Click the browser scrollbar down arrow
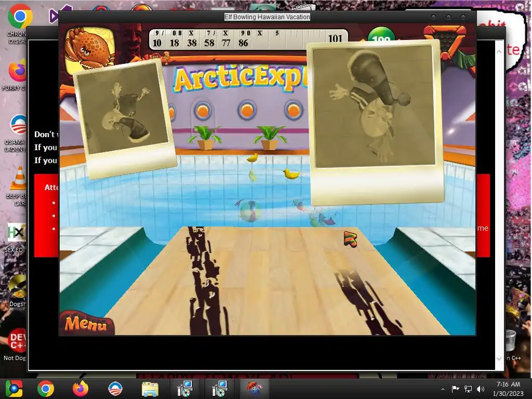 [499, 358]
